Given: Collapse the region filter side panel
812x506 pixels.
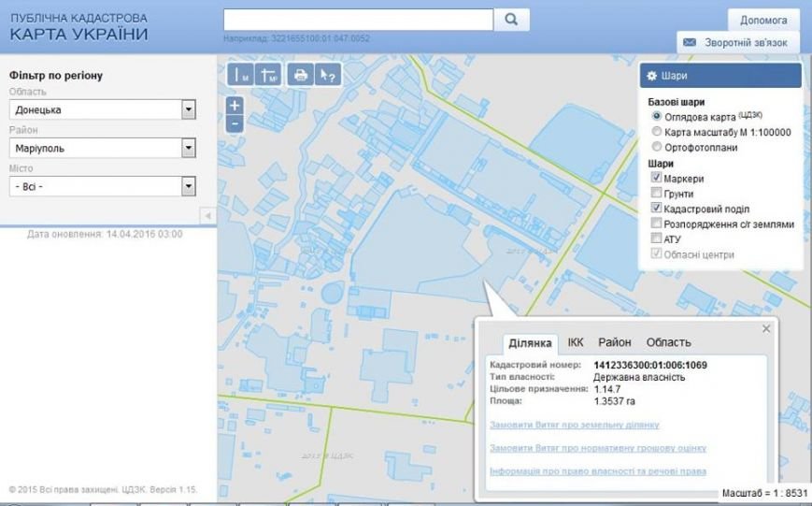Looking at the screenshot, I should click(207, 216).
